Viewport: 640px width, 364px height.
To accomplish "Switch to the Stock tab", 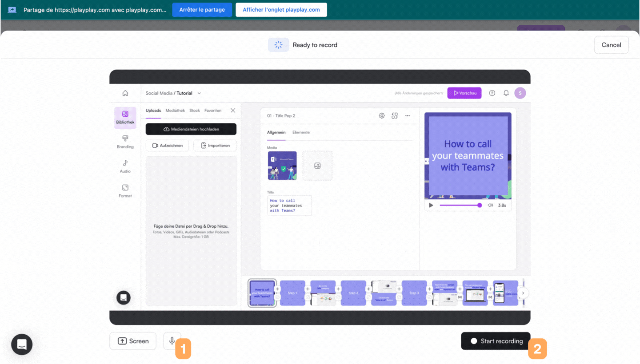I will click(195, 111).
